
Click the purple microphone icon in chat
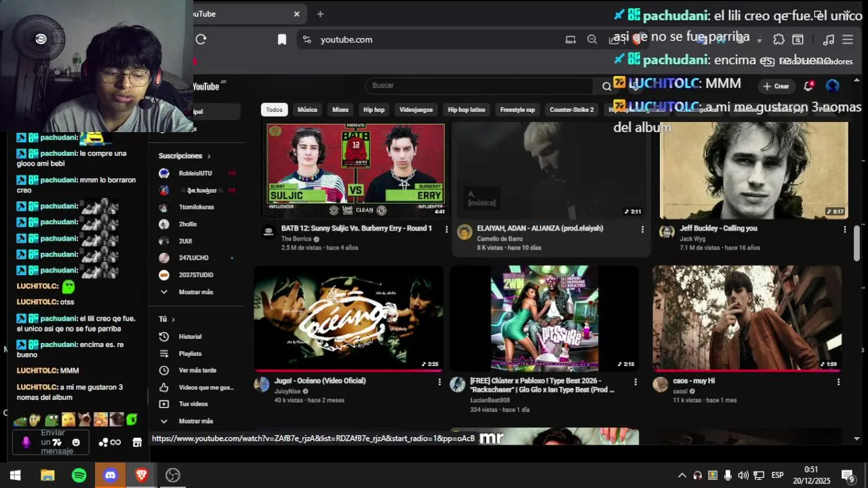tap(26, 442)
